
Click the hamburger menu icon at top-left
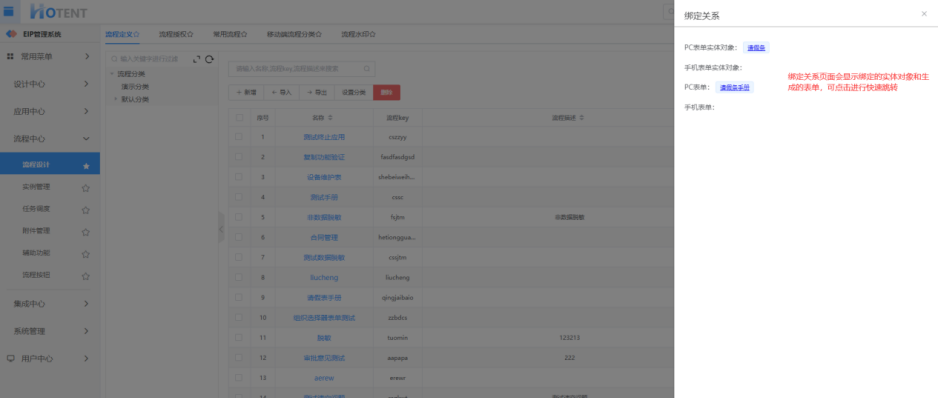9,11
